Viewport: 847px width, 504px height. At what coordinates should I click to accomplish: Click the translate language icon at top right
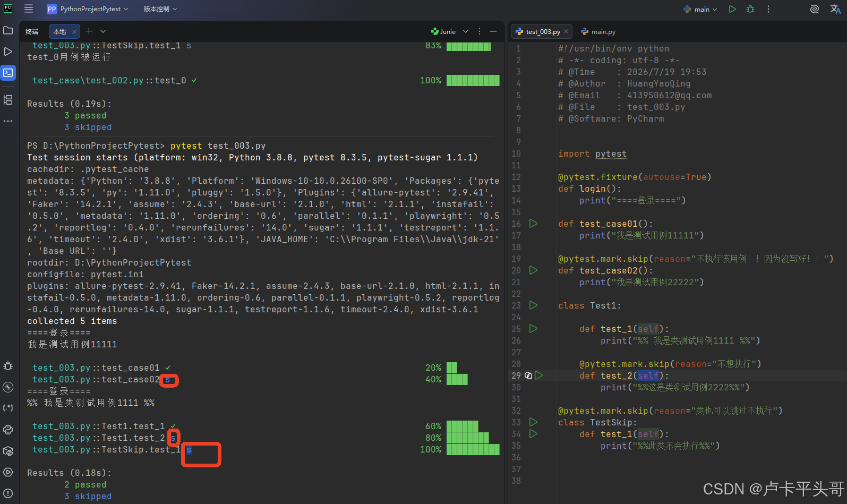835,9
